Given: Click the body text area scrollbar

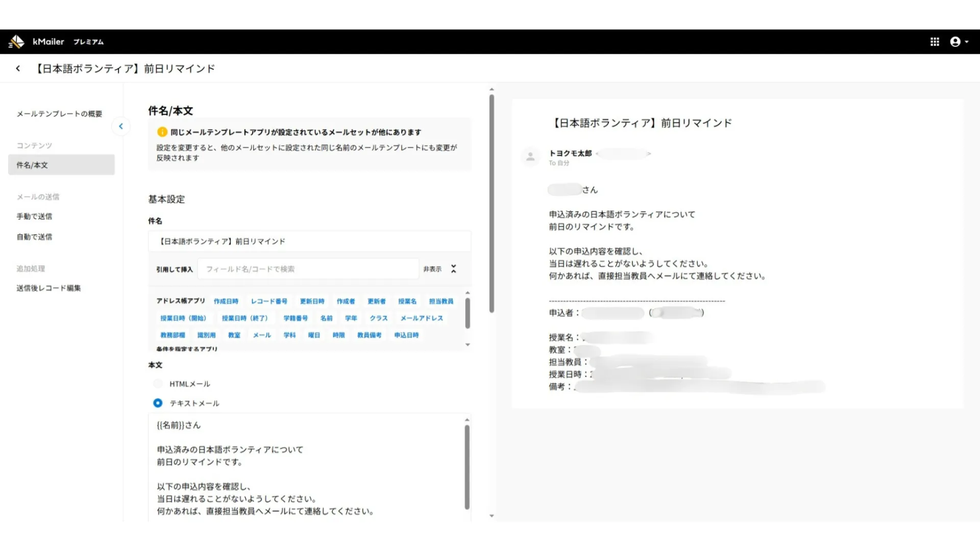Looking at the screenshot, I should point(467,467).
